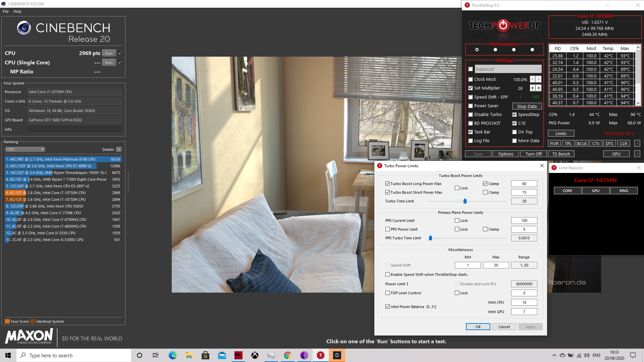
Task: Open Cinebench Help menu
Action: 17,11
